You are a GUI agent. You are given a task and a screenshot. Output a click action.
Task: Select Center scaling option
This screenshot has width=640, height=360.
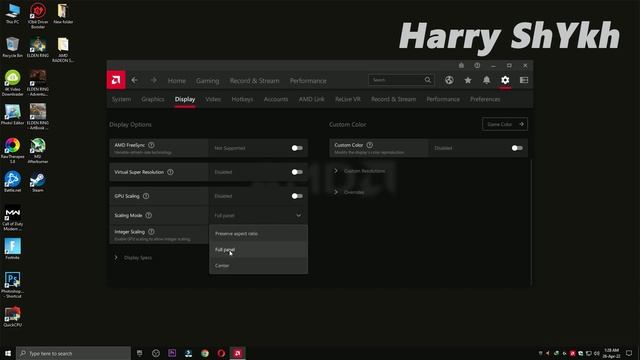click(258, 265)
